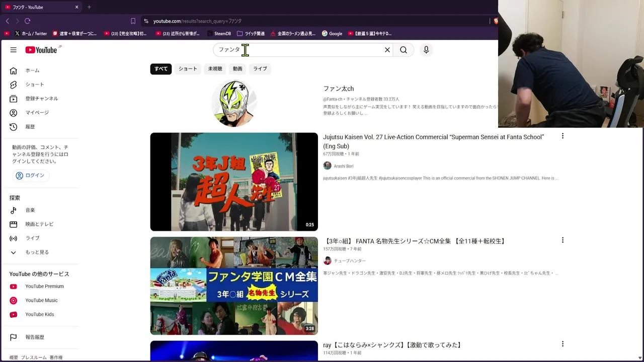Visit the チューブハンター channel
Viewport: 644px width, 362px height.
click(350, 261)
